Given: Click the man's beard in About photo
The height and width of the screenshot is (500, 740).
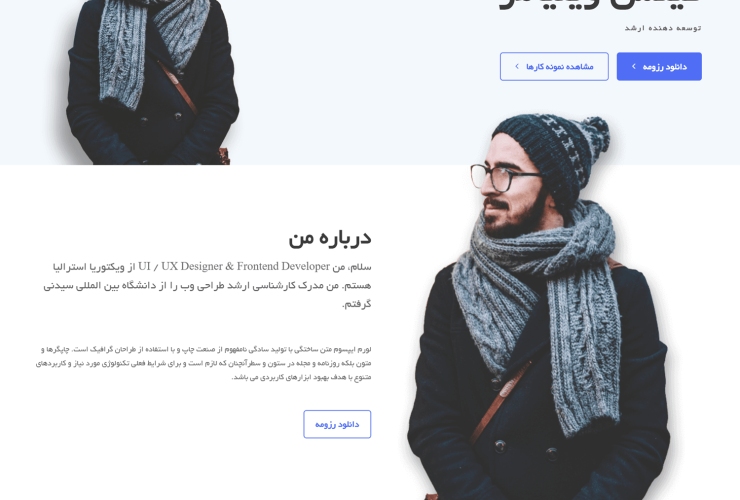Looking at the screenshot, I should point(515,220).
